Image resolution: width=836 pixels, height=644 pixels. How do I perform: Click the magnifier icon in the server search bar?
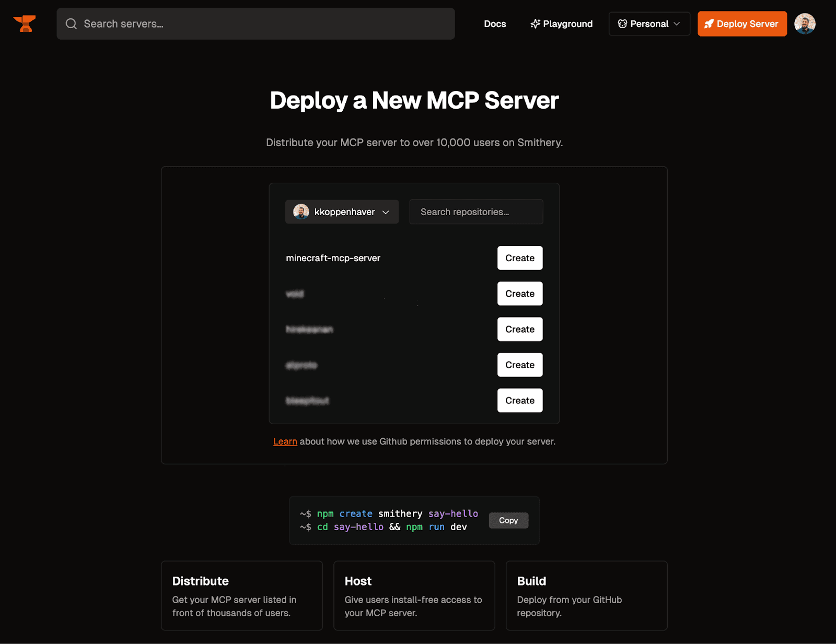click(x=71, y=24)
